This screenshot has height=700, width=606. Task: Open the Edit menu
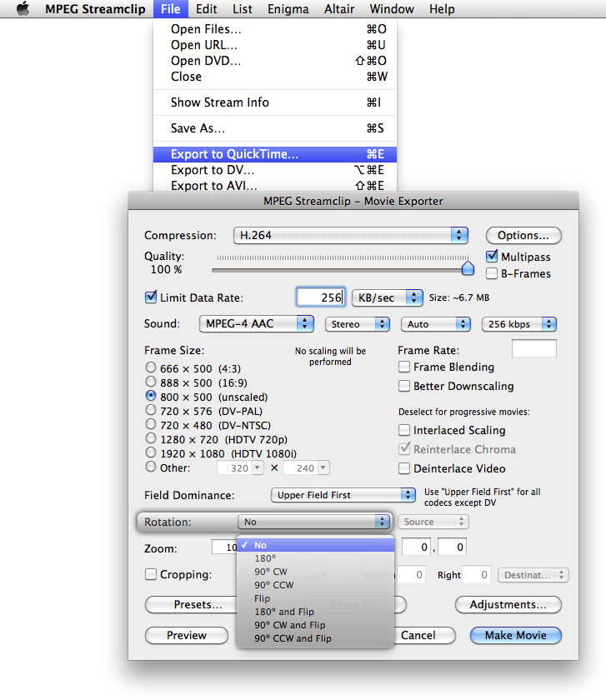(x=207, y=9)
